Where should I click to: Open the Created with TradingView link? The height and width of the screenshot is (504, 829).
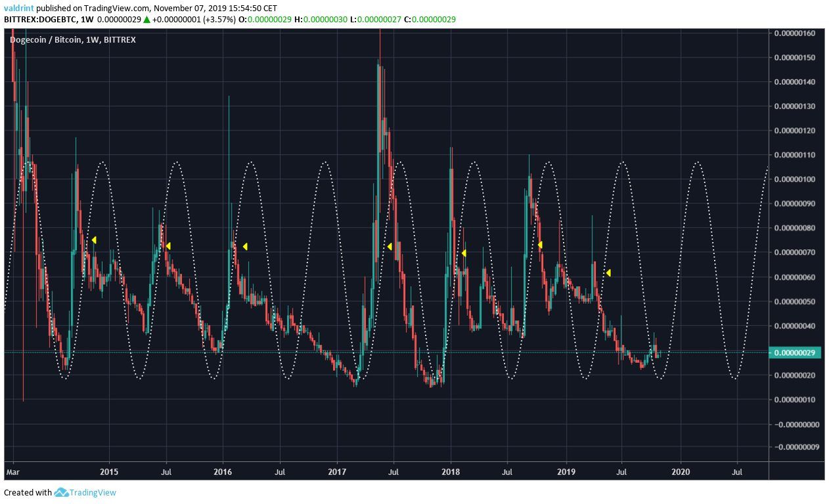[x=94, y=492]
